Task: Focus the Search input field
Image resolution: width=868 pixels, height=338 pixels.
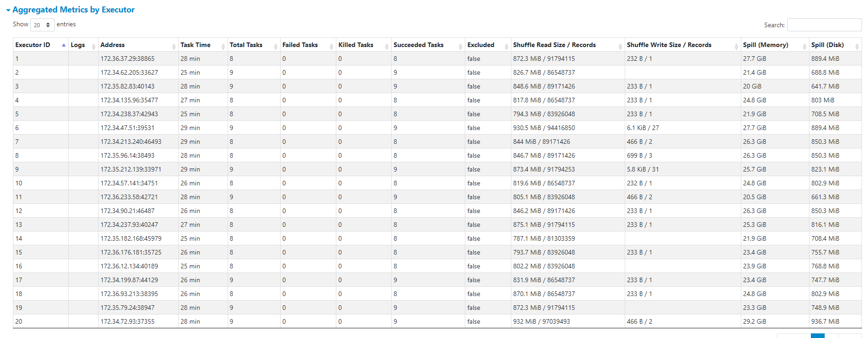Action: 824,25
